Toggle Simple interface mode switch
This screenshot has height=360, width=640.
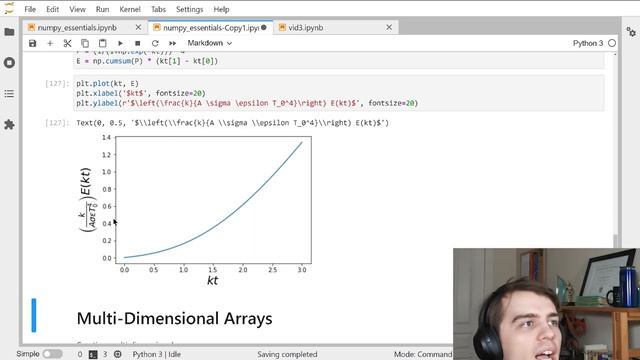53,354
